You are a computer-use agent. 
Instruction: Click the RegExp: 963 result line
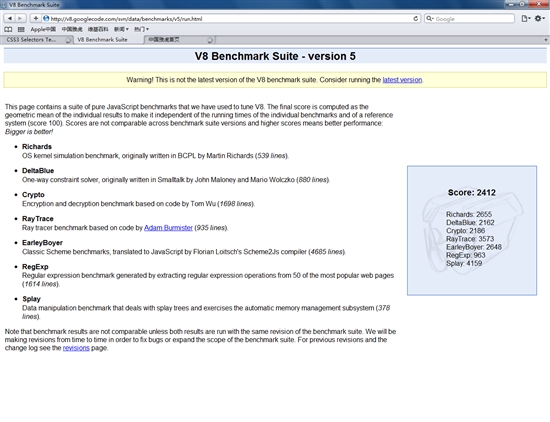click(x=465, y=255)
